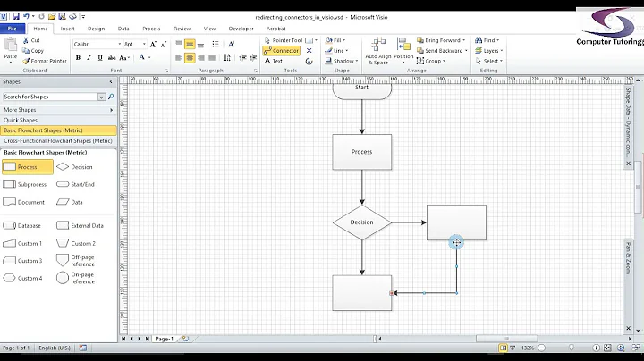644x361 pixels.
Task: Switch to the Review ribbon tab
Action: point(182,29)
